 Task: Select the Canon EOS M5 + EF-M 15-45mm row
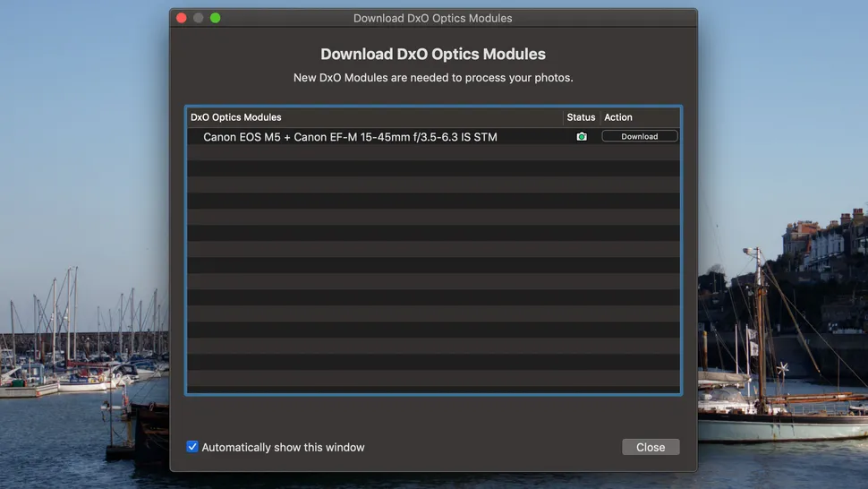(350, 137)
